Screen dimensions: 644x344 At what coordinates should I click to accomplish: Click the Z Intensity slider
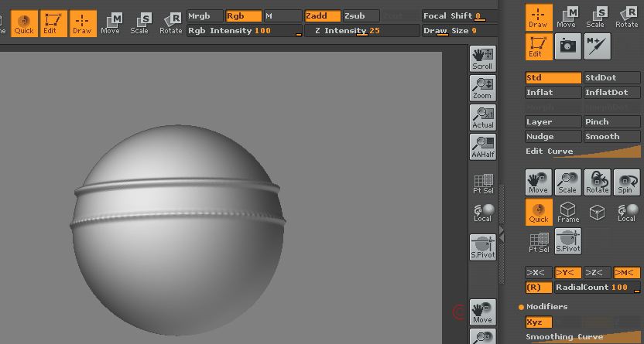(x=362, y=31)
